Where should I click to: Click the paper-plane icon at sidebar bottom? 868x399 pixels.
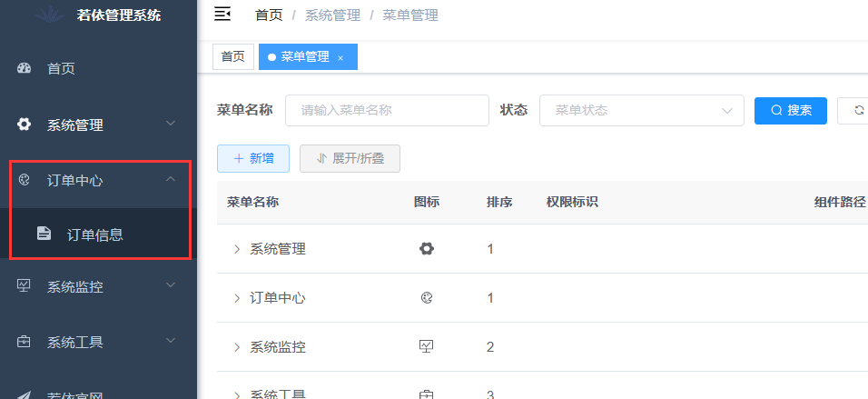pyautogui.click(x=24, y=395)
